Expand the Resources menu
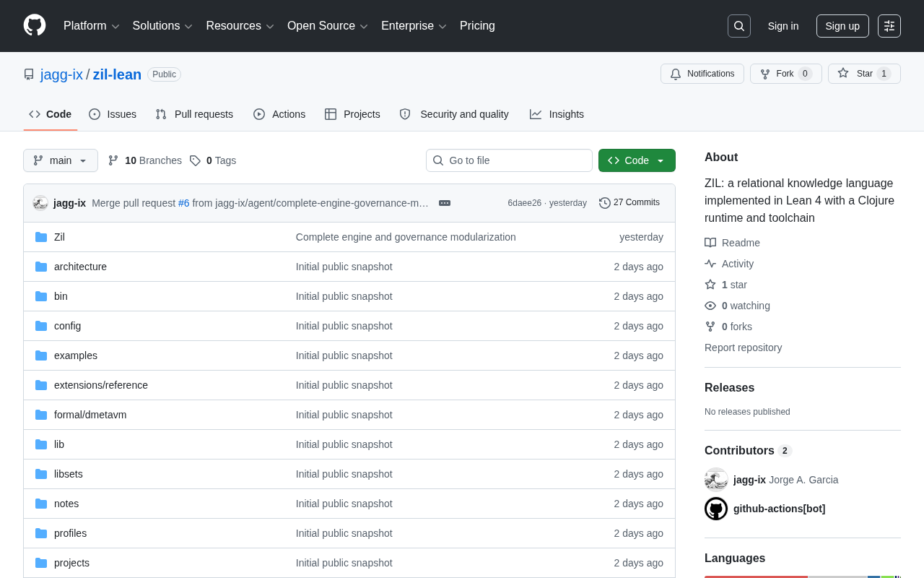Viewport: 924px width, 578px height. click(240, 26)
